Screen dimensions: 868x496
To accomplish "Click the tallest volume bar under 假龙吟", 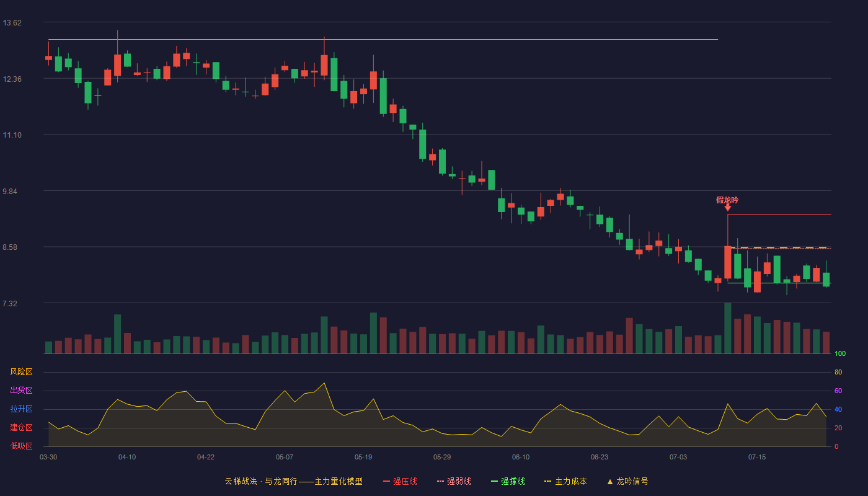I will click(728, 328).
